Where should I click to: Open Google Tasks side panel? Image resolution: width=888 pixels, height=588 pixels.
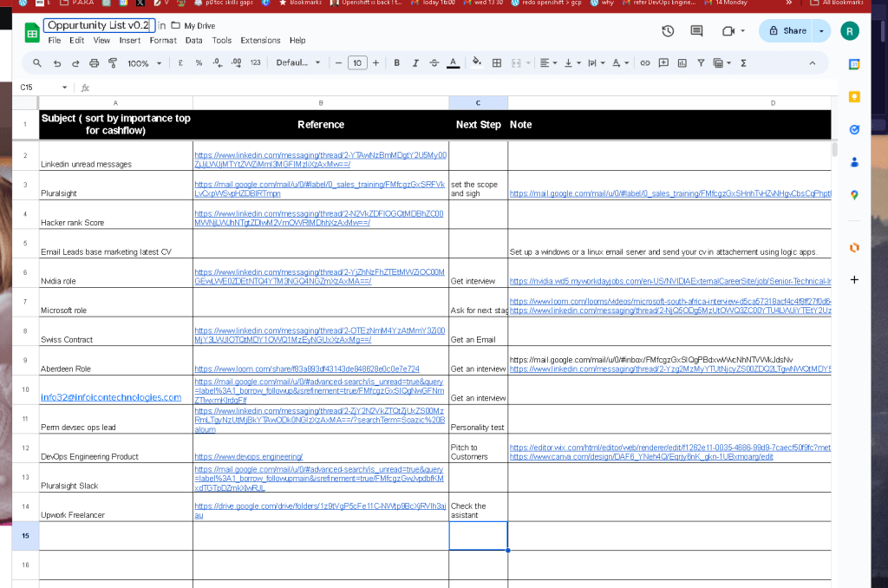tap(854, 130)
